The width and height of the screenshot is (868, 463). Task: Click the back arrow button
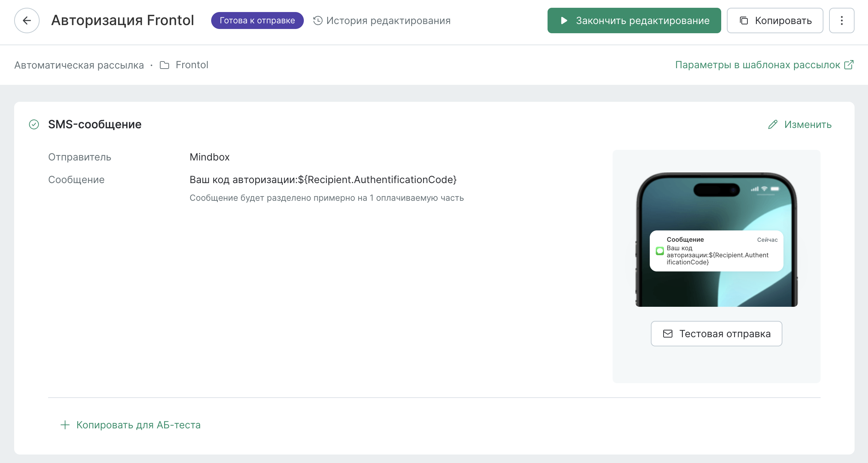[x=27, y=20]
